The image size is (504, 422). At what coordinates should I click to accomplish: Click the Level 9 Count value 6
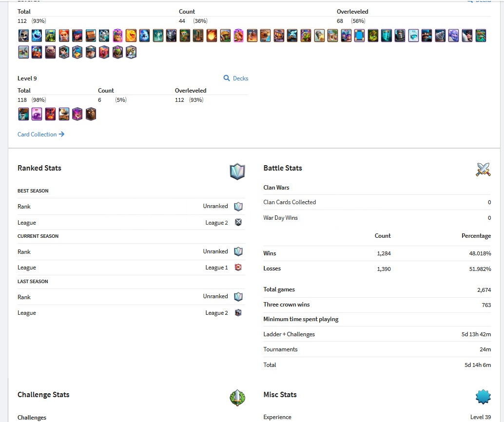click(99, 99)
